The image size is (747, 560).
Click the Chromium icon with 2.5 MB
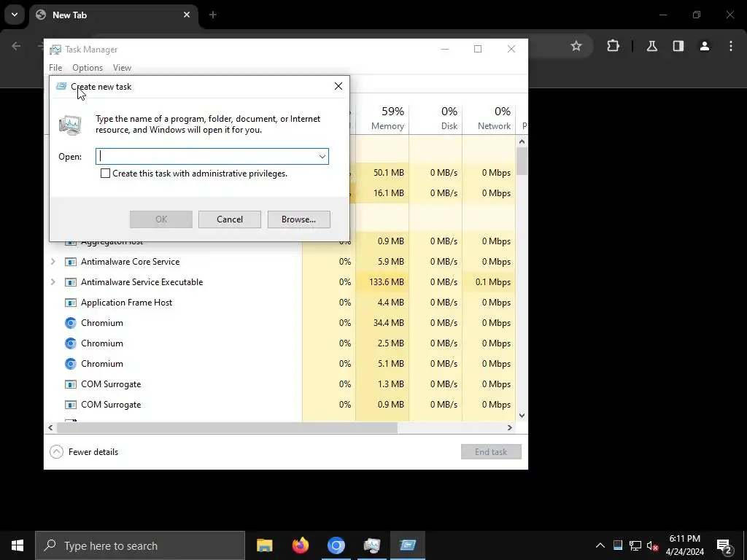[x=71, y=343]
